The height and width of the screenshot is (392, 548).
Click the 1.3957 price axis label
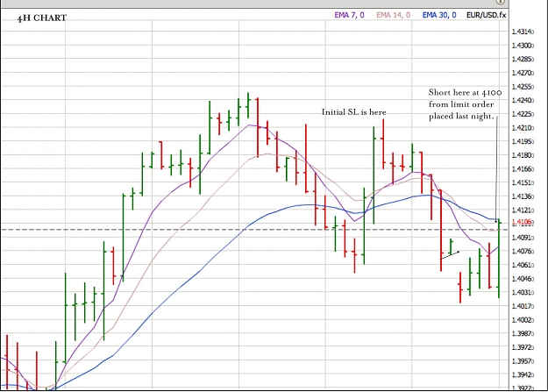[523, 361]
